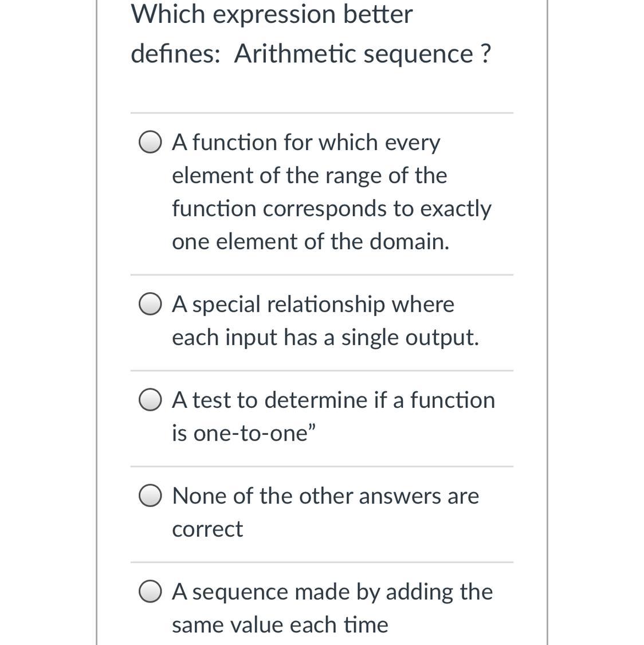
Task: Click the word 'correct' in the fourth answer
Action: [207, 529]
